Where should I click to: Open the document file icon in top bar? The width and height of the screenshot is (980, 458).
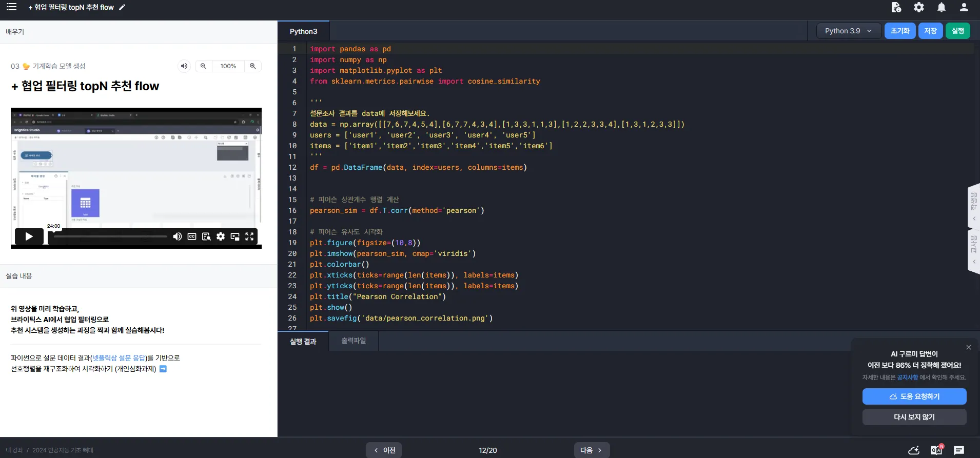(896, 7)
